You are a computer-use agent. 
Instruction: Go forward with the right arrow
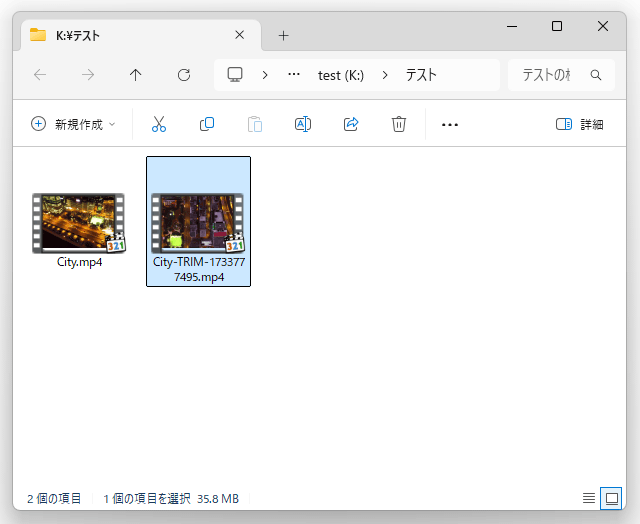coord(88,75)
